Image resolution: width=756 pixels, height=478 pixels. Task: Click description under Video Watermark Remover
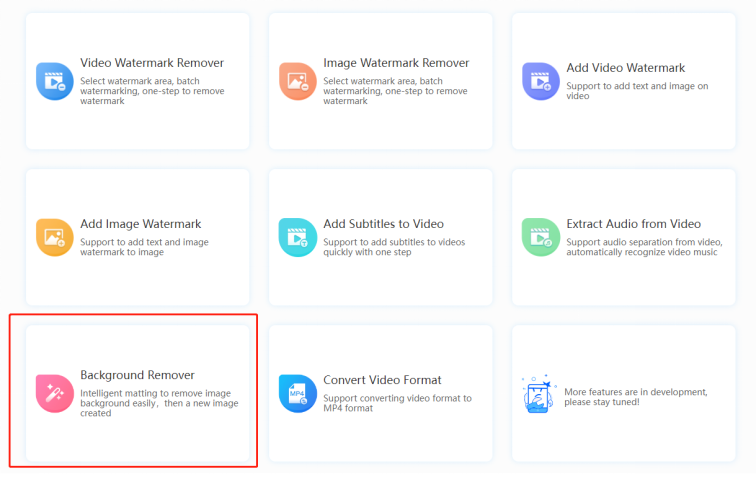[152, 91]
